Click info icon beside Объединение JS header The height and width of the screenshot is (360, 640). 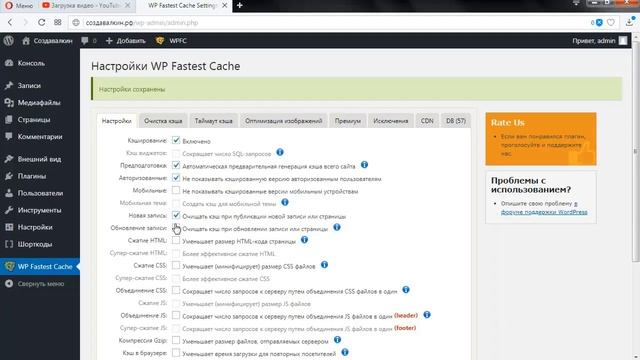427,315
